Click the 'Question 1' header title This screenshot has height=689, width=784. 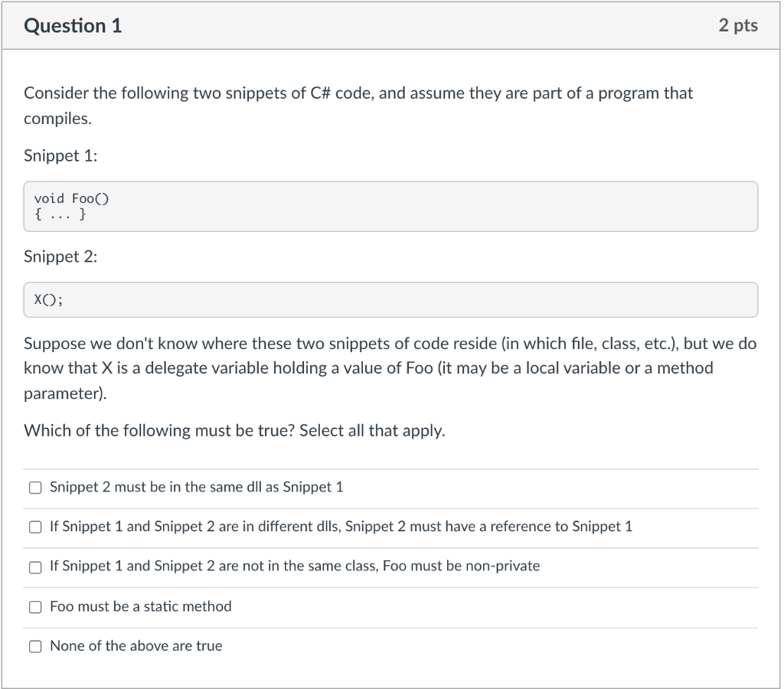pos(73,25)
